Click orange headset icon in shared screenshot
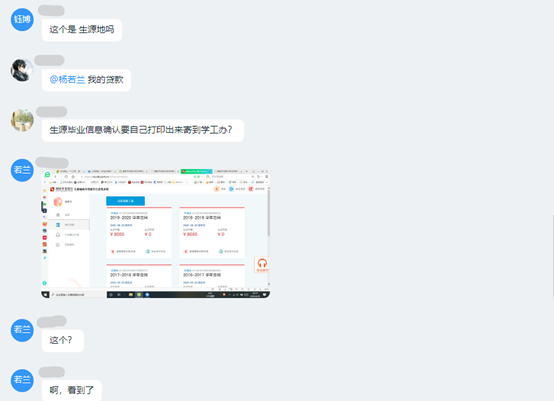 262,264
